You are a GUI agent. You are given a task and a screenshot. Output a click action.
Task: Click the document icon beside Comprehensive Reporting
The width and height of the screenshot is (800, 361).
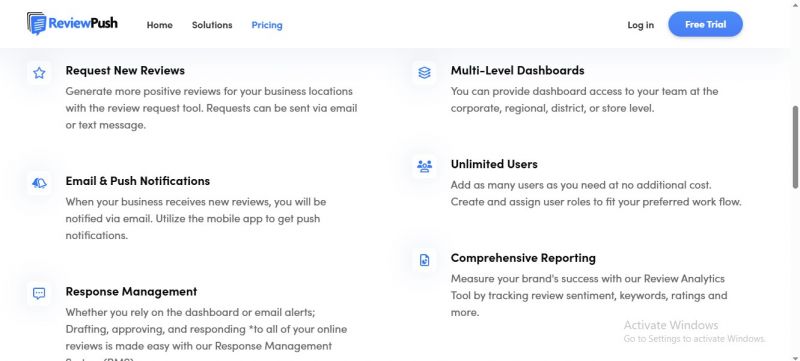(424, 260)
